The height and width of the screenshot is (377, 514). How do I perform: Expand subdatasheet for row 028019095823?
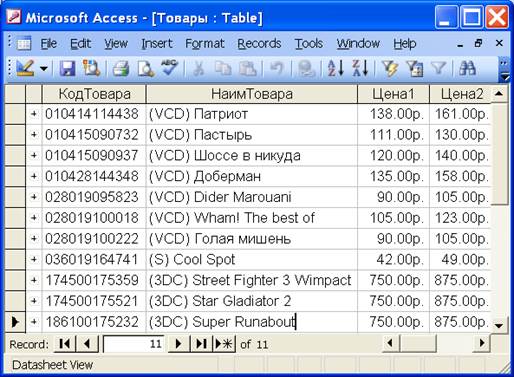pyautogui.click(x=34, y=197)
